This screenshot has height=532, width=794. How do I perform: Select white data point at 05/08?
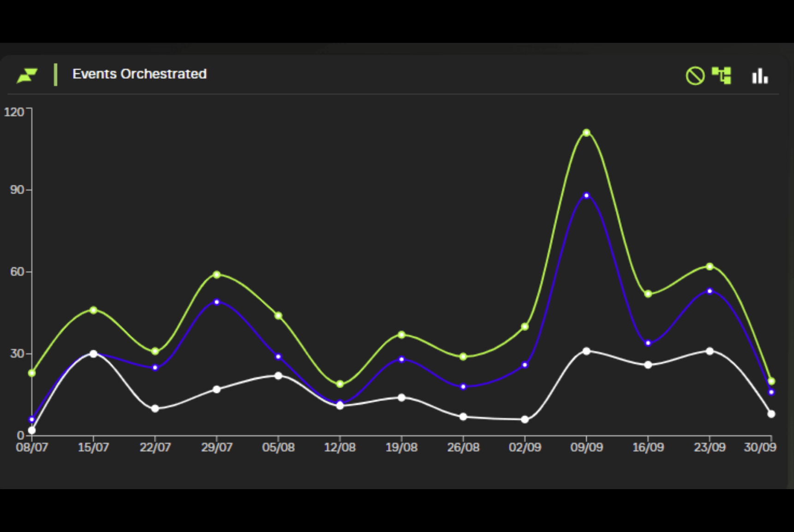[x=278, y=376]
